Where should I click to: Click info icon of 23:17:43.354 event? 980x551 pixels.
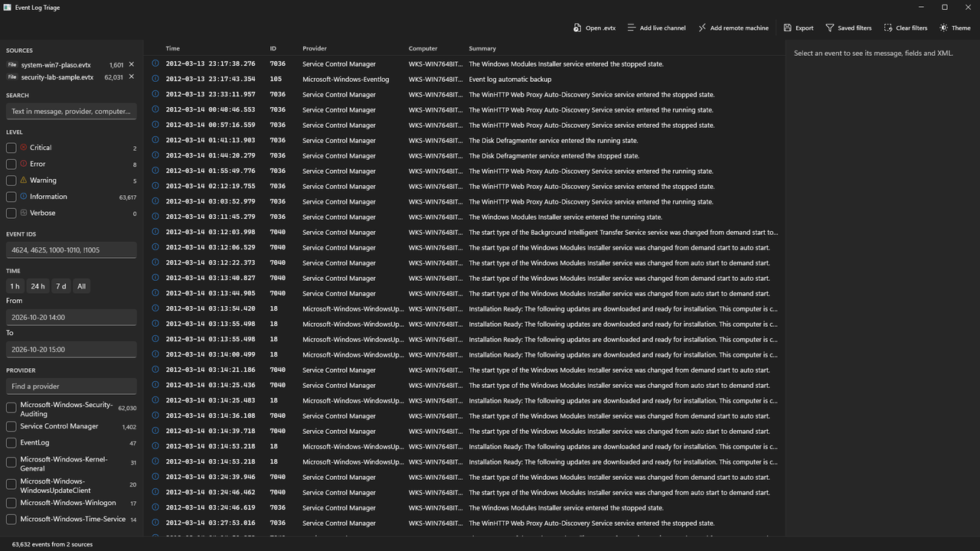(x=155, y=79)
